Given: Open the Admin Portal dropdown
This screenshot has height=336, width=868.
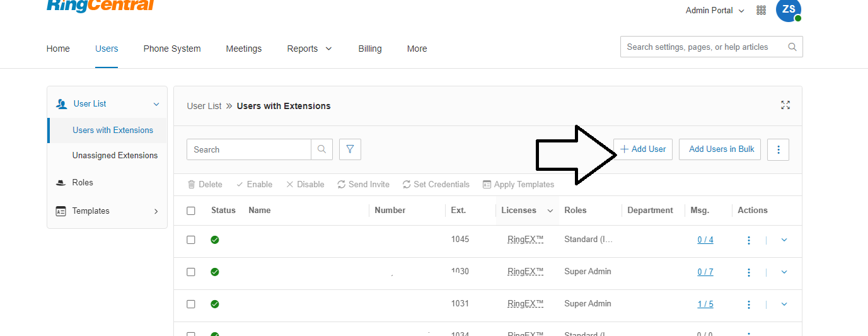Looking at the screenshot, I should coord(715,11).
